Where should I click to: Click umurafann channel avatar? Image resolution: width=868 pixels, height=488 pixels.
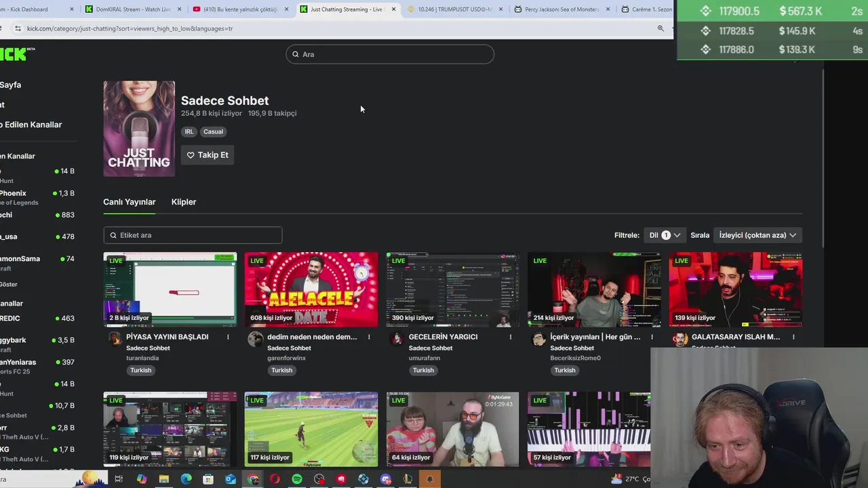[x=397, y=339]
